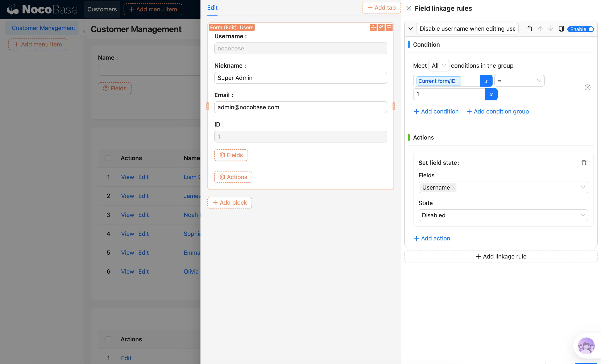The image size is (601, 364).
Task: Click Add condition group link
Action: coord(498,111)
